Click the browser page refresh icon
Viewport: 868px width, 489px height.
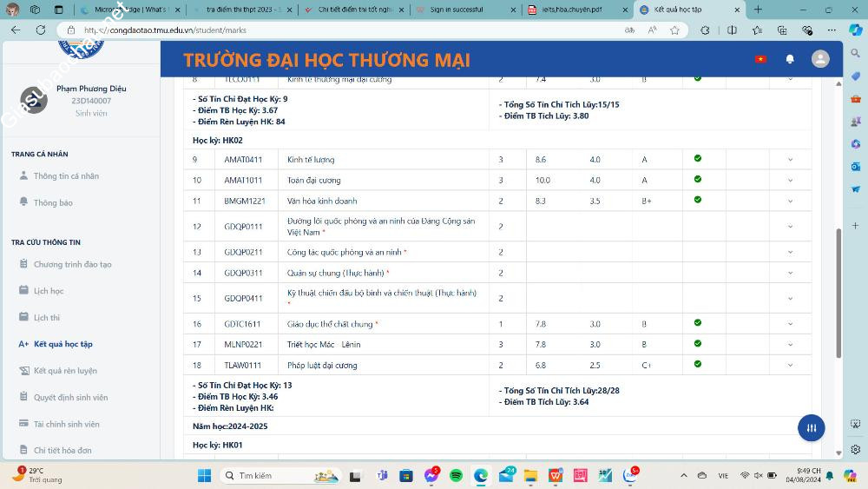click(x=40, y=30)
